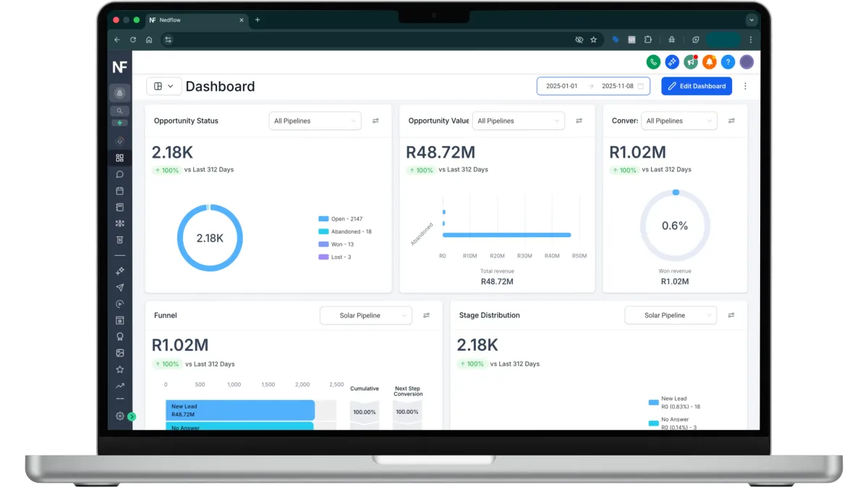Open the dashboard three-dot options menu

click(746, 86)
